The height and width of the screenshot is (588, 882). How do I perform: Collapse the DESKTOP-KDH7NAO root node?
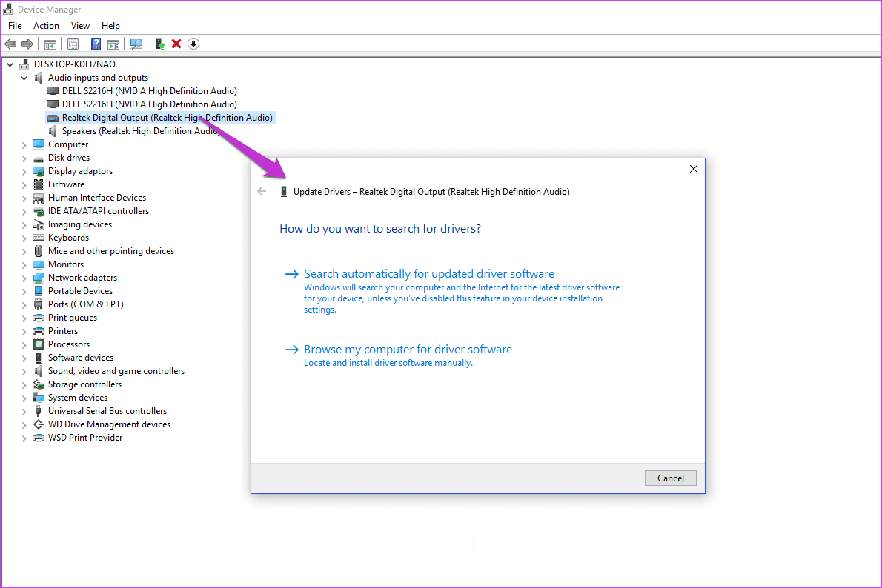[10, 64]
